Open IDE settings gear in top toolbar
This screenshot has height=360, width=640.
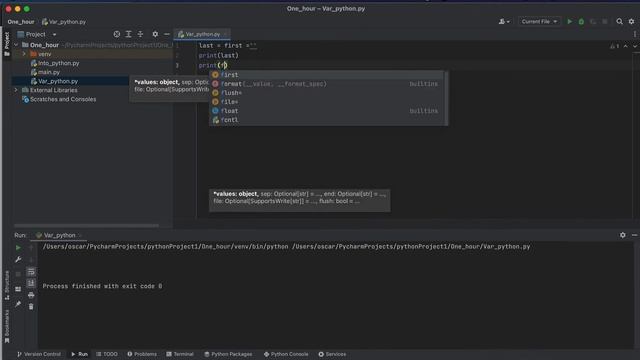(631, 22)
